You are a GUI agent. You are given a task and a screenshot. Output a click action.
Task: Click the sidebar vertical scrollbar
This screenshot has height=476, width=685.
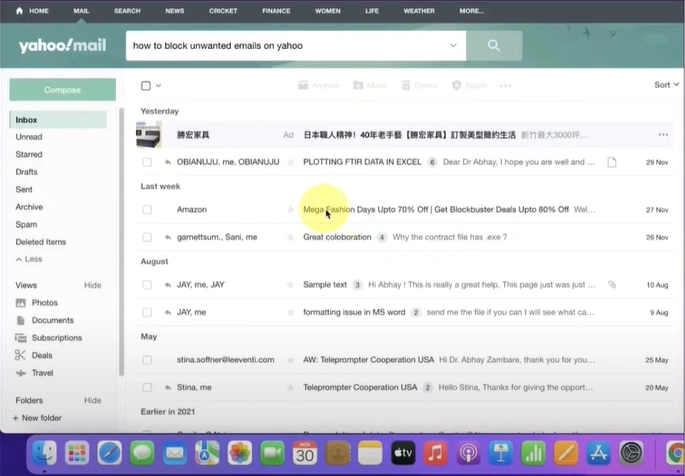121,241
